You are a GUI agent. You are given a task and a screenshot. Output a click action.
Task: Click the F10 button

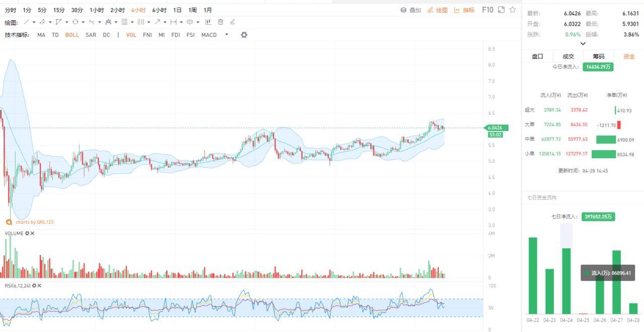pos(487,10)
